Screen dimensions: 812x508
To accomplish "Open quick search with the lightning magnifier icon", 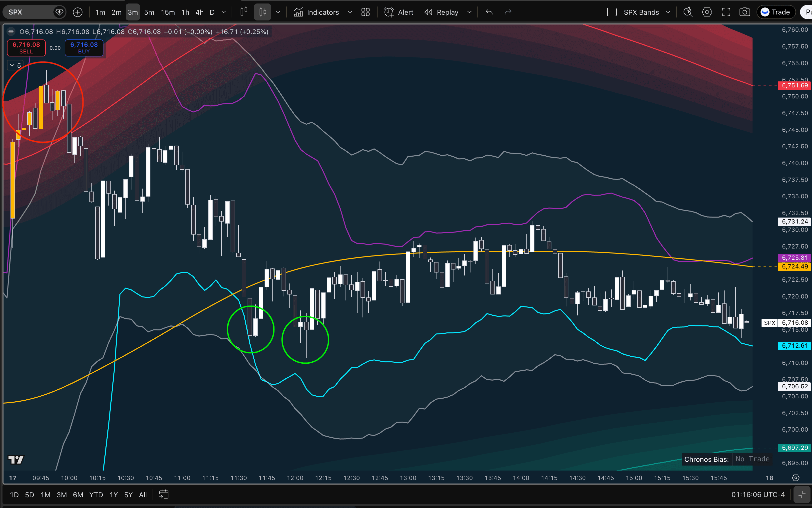I will [688, 12].
